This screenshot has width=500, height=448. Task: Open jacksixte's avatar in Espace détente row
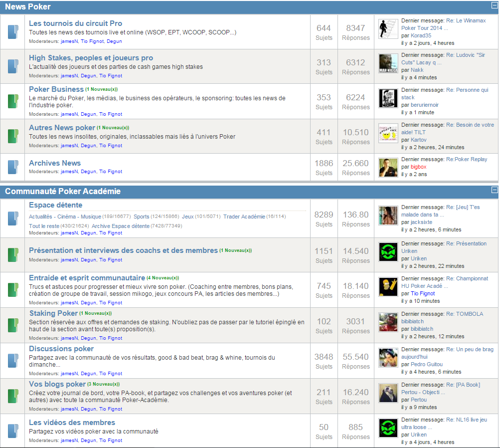[388, 216]
